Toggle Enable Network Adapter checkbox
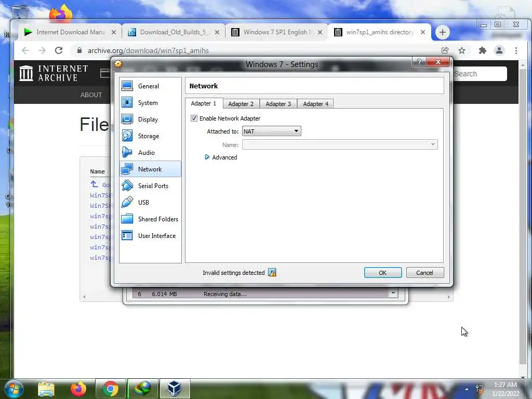The image size is (532, 399). (x=194, y=118)
